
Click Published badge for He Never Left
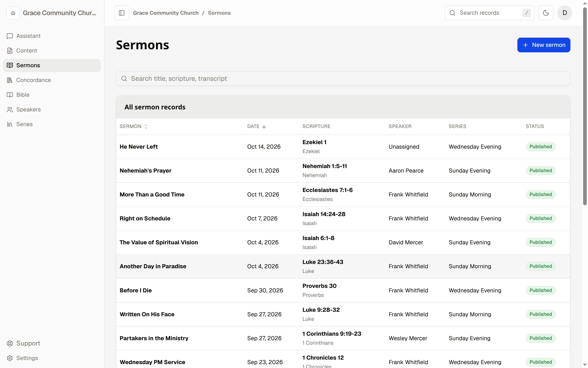(x=540, y=147)
